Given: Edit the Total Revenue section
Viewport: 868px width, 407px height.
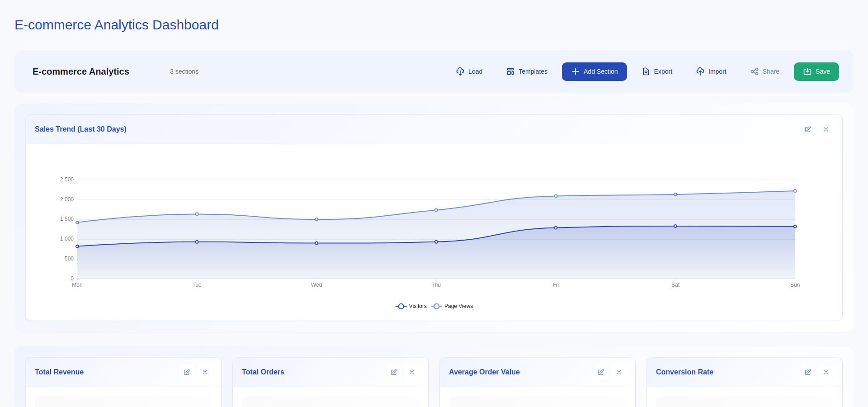Looking at the screenshot, I should click(x=187, y=372).
